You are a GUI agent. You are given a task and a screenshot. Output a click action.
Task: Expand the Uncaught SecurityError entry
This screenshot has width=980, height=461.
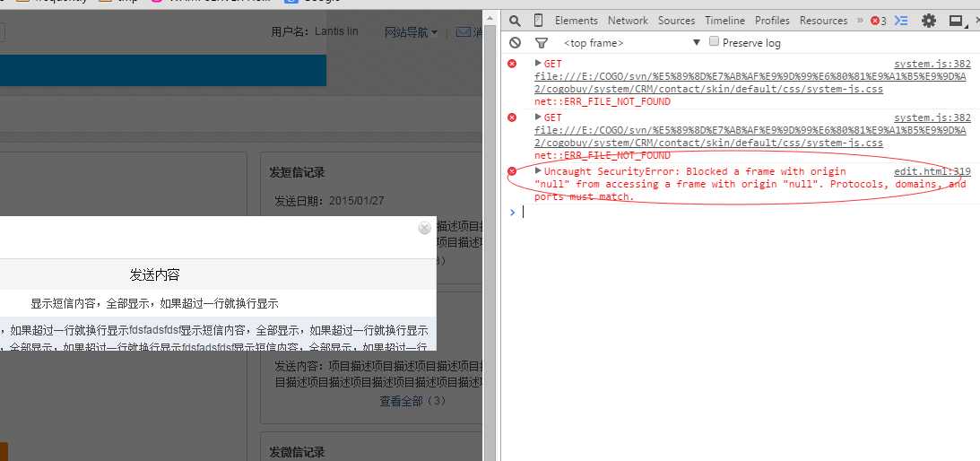[537, 170]
